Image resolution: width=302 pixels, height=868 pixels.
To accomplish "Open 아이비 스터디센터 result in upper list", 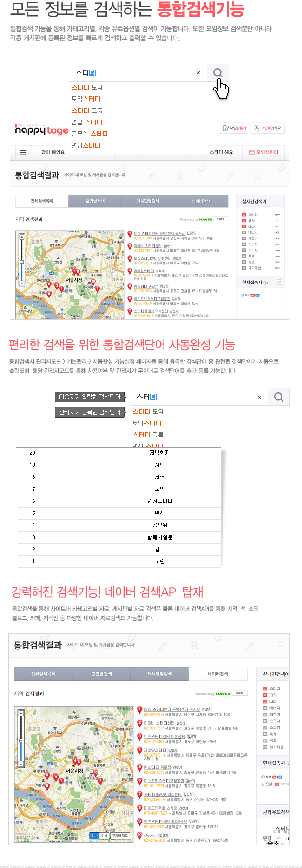I will pos(148,246).
